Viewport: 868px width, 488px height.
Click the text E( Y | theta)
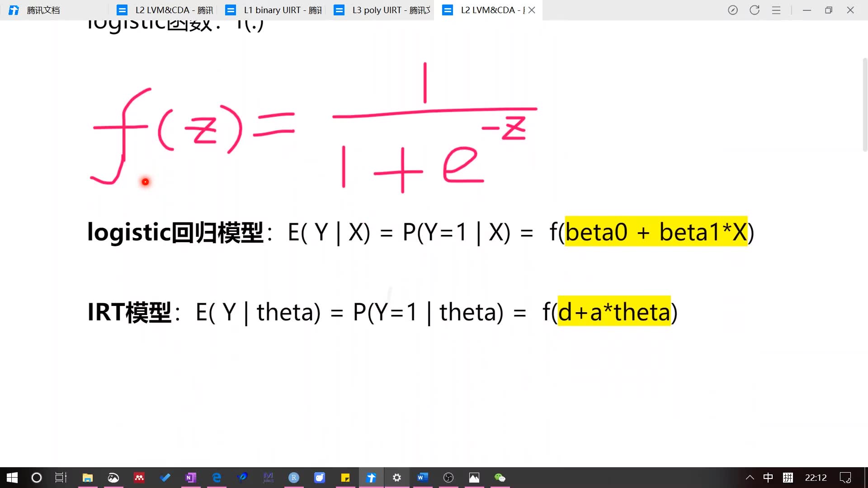point(258,312)
